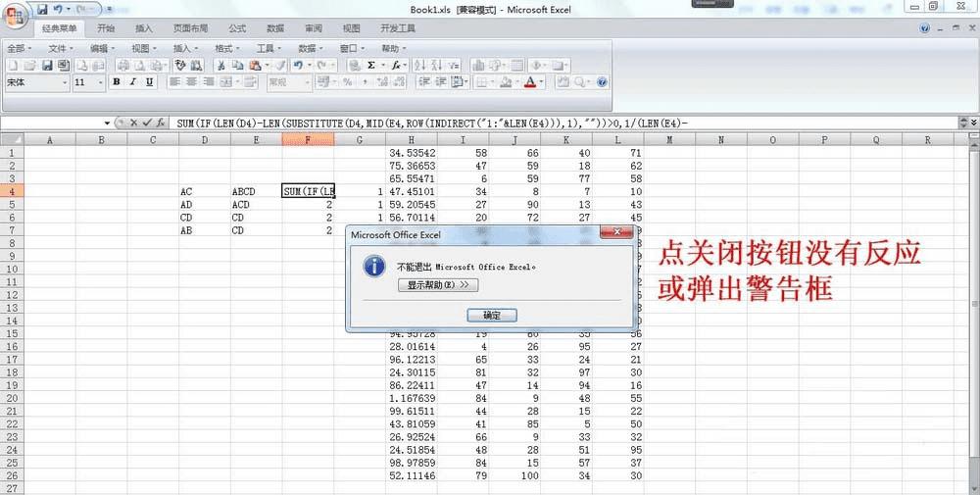
Task: Click the fill color bucket swatch
Action: point(506,82)
